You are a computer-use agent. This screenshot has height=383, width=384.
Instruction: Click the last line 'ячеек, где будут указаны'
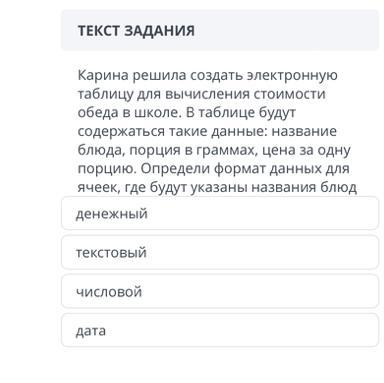[217, 187]
